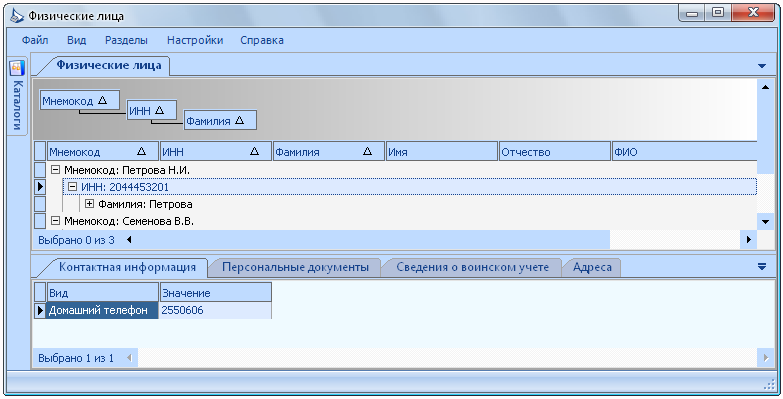The width and height of the screenshot is (783, 399).
Task: Click the Каталоги vertical sidebar label
Action: (17, 105)
